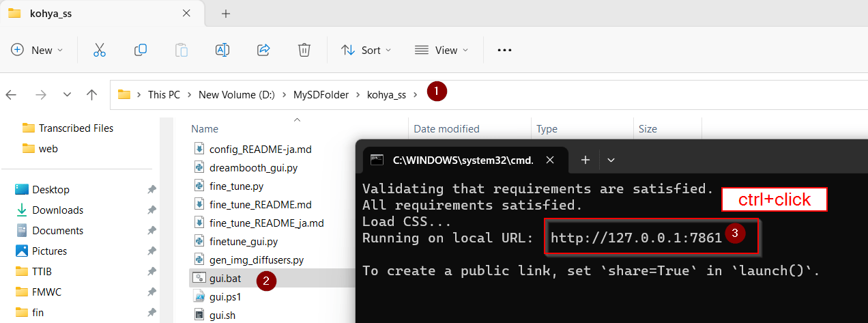The image size is (868, 323).
Task: Open Documents in quick access
Action: (57, 230)
